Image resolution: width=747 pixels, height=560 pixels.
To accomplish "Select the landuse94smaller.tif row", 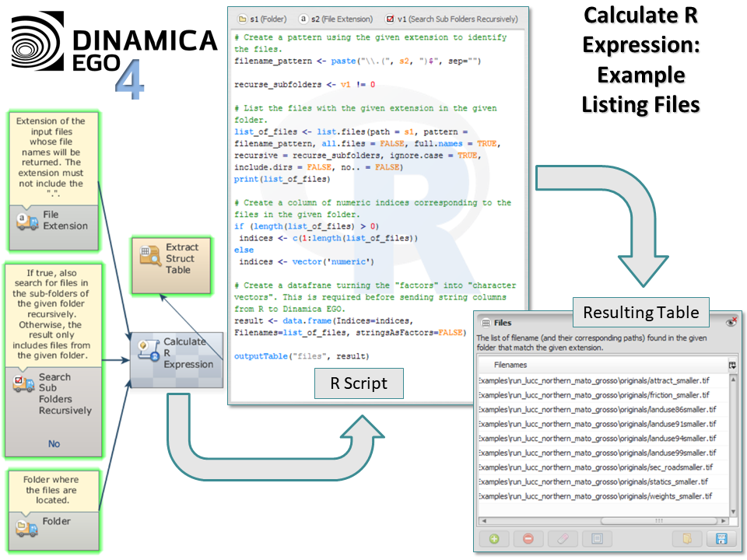I will [602, 438].
